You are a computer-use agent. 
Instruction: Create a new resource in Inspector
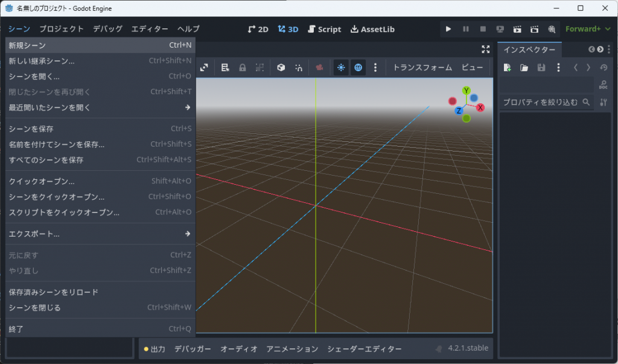(507, 68)
